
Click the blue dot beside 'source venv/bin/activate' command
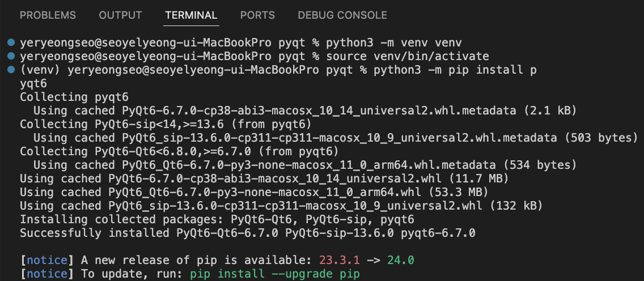11,56
